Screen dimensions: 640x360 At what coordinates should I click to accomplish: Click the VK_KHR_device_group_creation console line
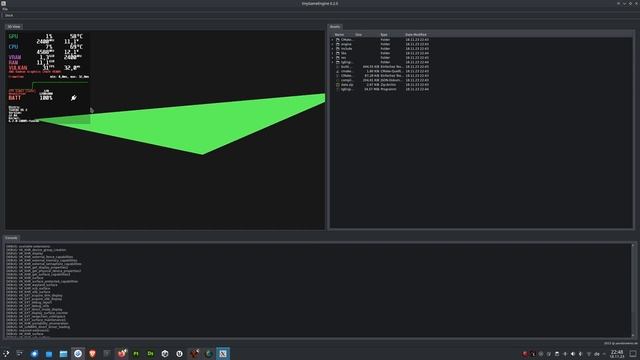36,250
